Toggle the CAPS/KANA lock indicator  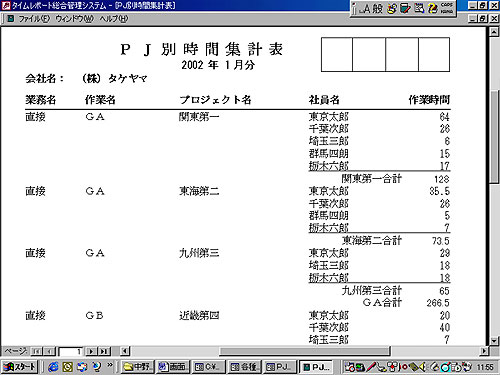click(x=447, y=8)
